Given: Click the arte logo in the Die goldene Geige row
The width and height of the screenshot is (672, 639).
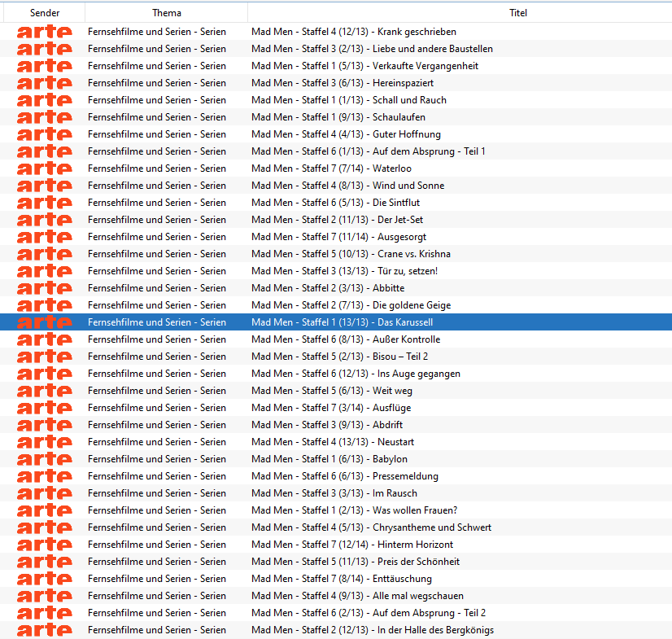Looking at the screenshot, I should click(45, 305).
